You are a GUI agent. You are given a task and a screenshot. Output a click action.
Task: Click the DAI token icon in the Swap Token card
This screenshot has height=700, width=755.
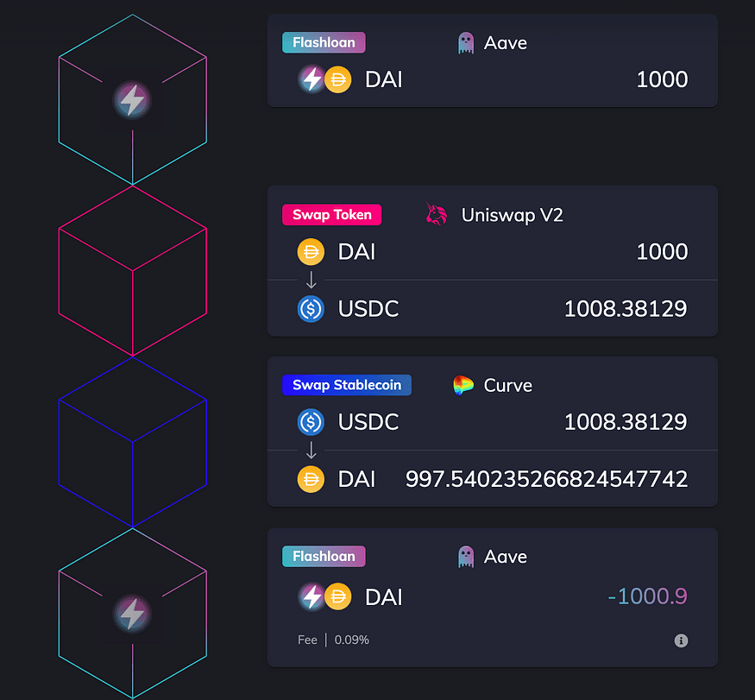(311, 252)
